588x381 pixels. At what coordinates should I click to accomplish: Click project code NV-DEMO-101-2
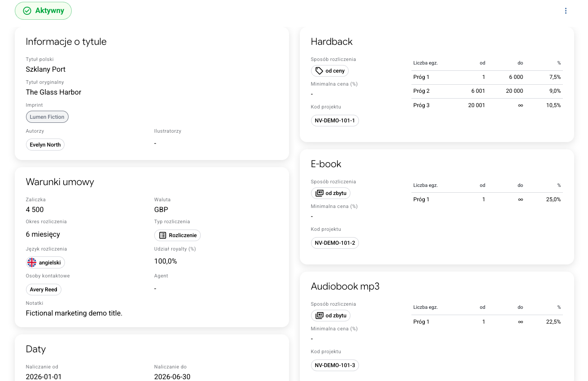335,243
